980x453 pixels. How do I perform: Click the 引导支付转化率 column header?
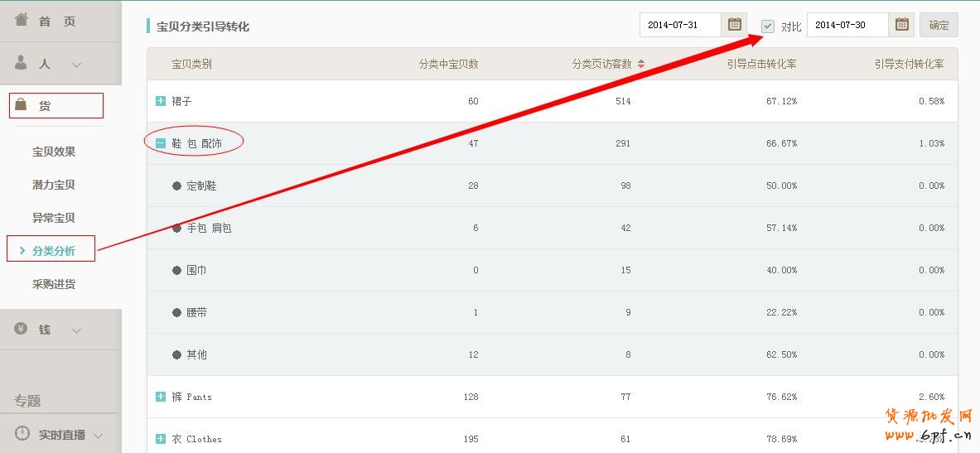coord(909,64)
